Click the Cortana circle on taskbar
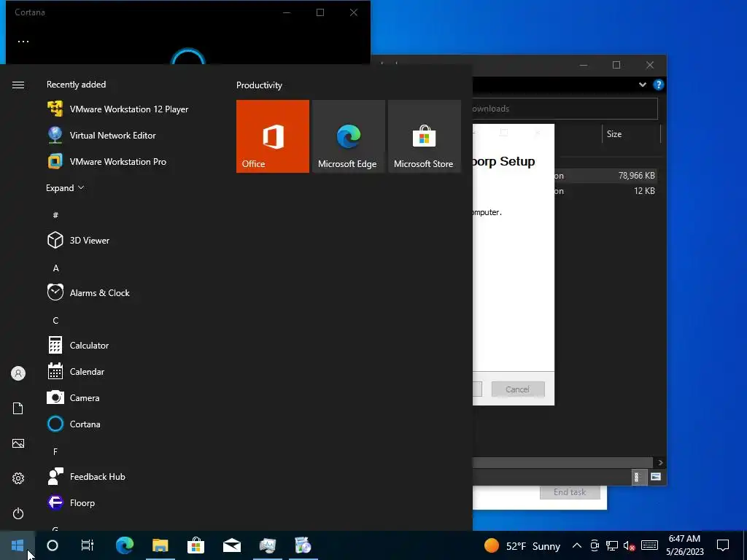The height and width of the screenshot is (560, 747). [53, 545]
